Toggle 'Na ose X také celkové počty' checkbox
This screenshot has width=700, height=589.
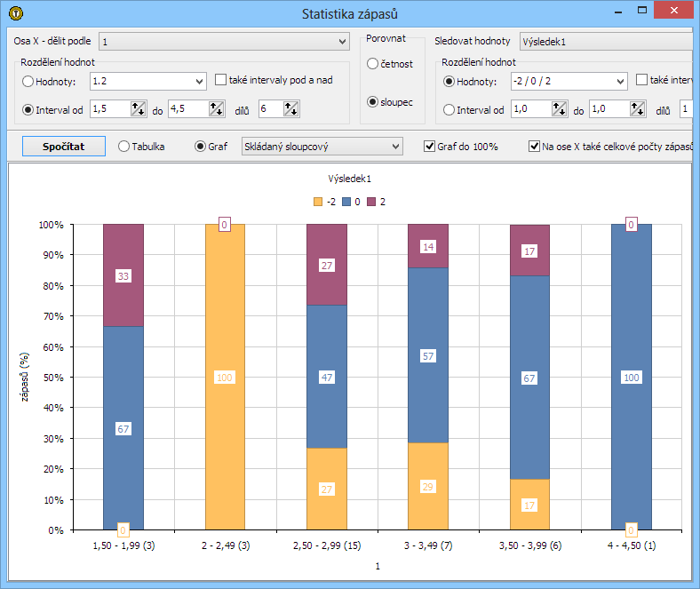(x=534, y=146)
